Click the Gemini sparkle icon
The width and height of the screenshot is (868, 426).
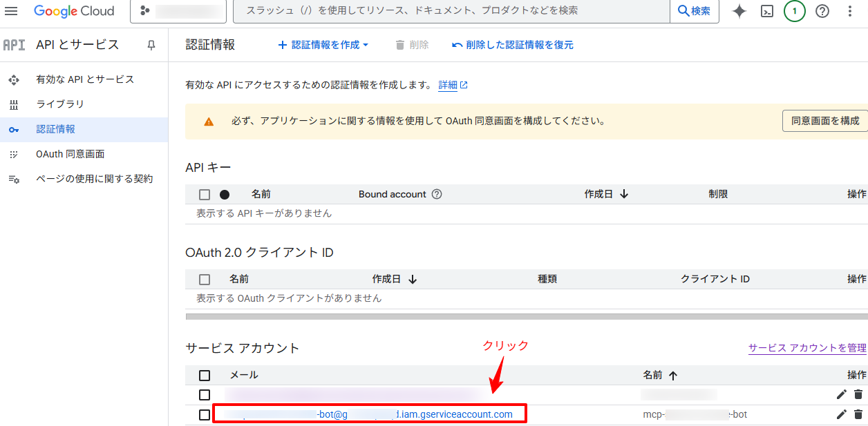(739, 11)
